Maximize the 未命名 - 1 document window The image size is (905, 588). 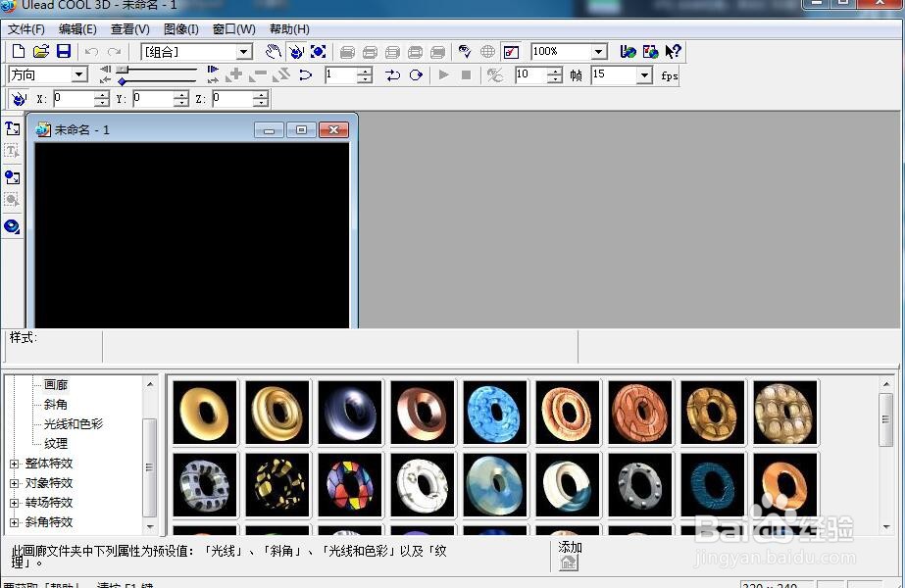[x=301, y=129]
